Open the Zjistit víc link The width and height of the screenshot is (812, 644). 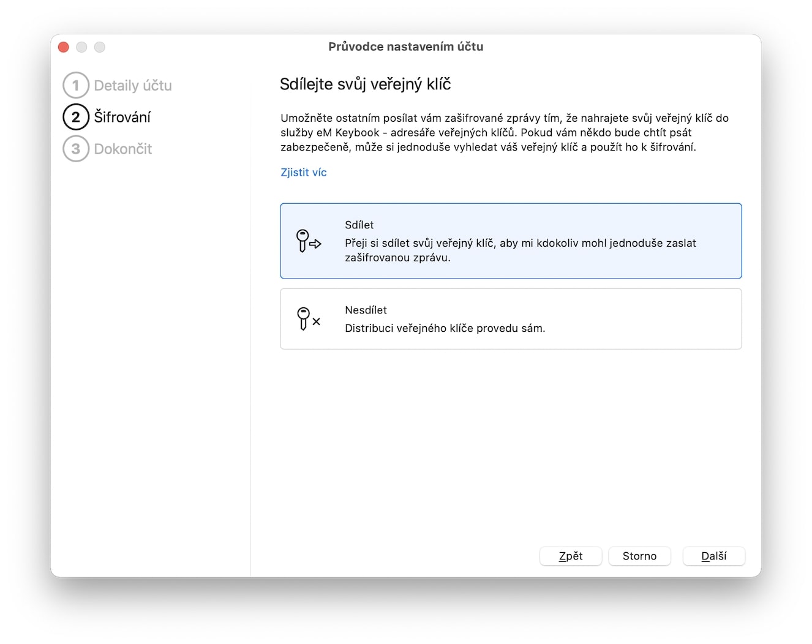(303, 173)
